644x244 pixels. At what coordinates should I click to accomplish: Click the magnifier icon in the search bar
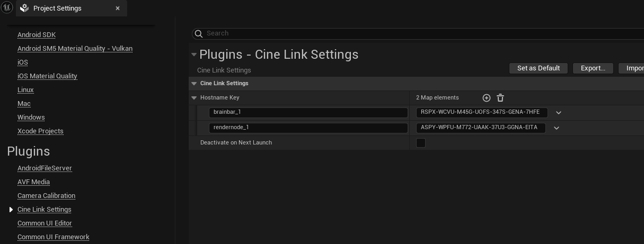tap(199, 34)
